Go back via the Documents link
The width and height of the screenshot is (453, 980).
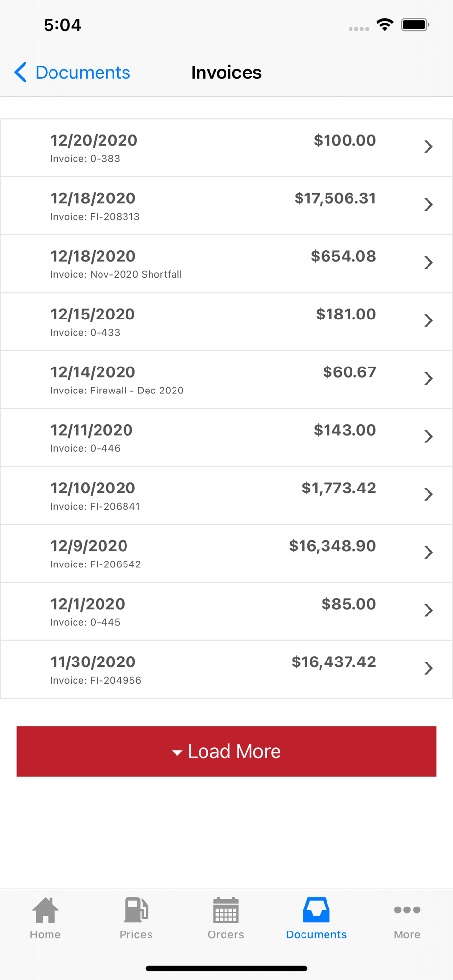pyautogui.click(x=83, y=73)
